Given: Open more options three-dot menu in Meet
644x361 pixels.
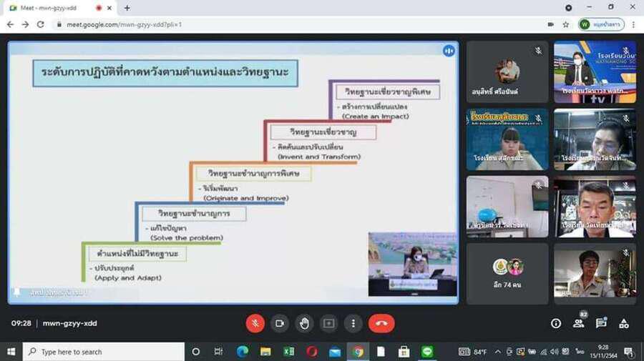Looking at the screenshot, I should [x=353, y=323].
